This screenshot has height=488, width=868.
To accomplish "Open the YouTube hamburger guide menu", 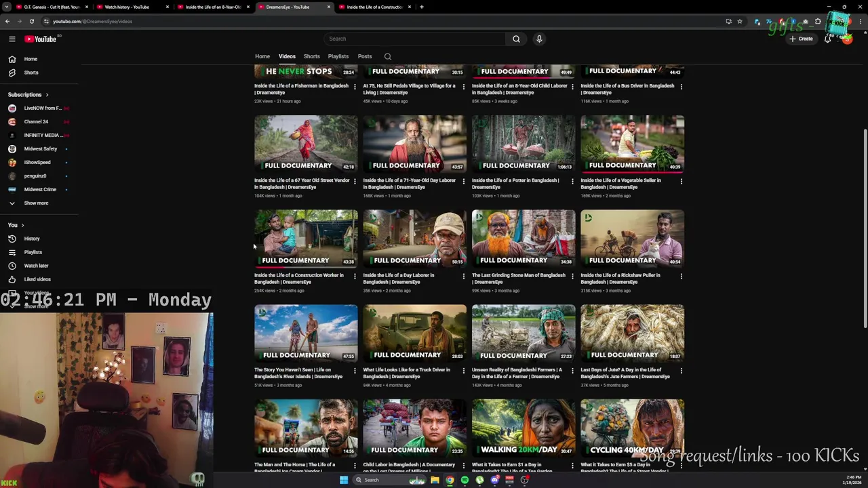I will (x=12, y=39).
